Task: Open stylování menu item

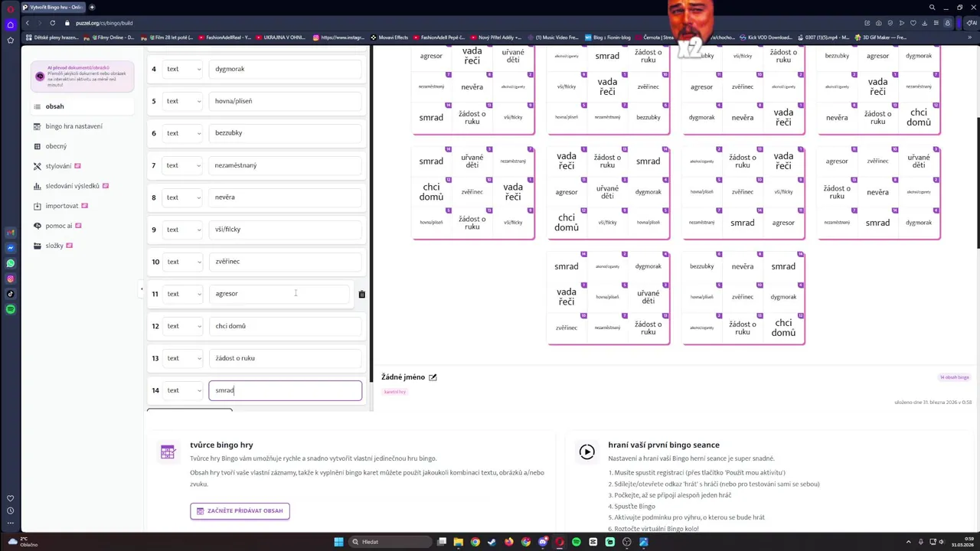Action: 58,166
